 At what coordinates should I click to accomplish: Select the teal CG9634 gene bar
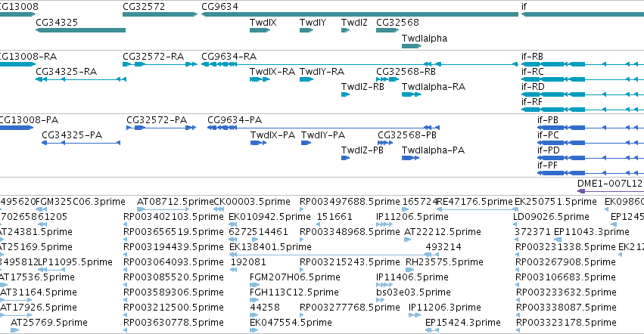pyautogui.click(x=359, y=14)
